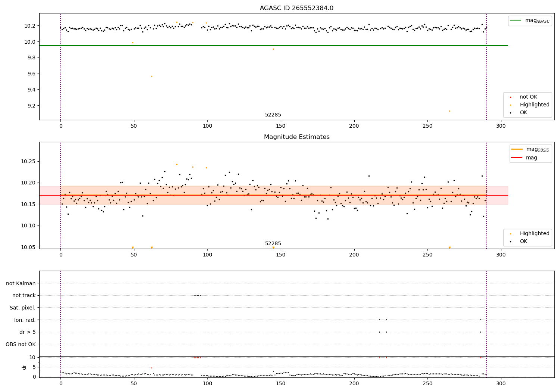Viewport: 560px width, 392px height.
Task: Click the 'not track' axis label
Action: click(x=24, y=296)
